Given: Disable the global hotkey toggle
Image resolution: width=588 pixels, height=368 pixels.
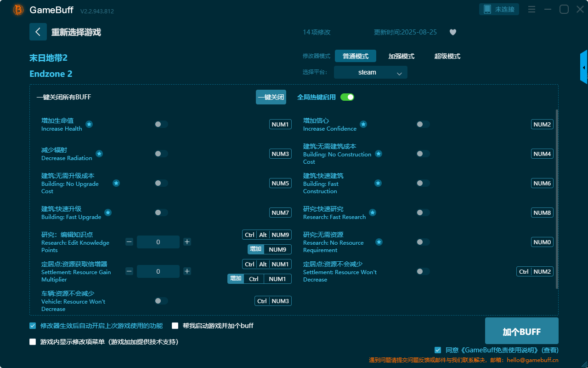Looking at the screenshot, I should (347, 97).
